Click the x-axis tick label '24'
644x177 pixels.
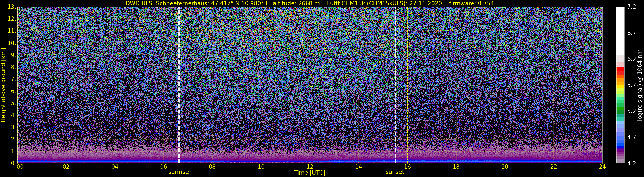pyautogui.click(x=602, y=167)
